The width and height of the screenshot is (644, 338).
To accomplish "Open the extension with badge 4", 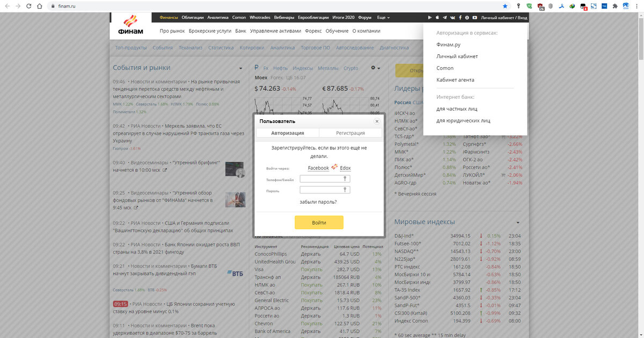I will (583, 6).
